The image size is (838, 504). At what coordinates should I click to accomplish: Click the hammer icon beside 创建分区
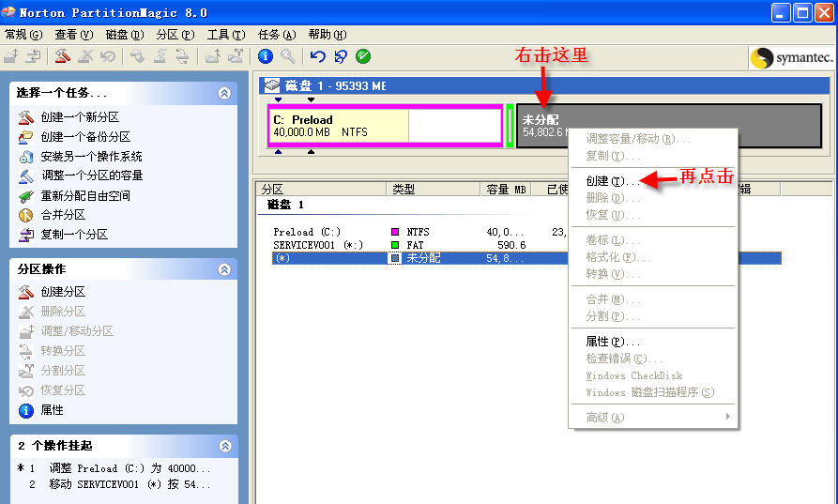[x=25, y=292]
